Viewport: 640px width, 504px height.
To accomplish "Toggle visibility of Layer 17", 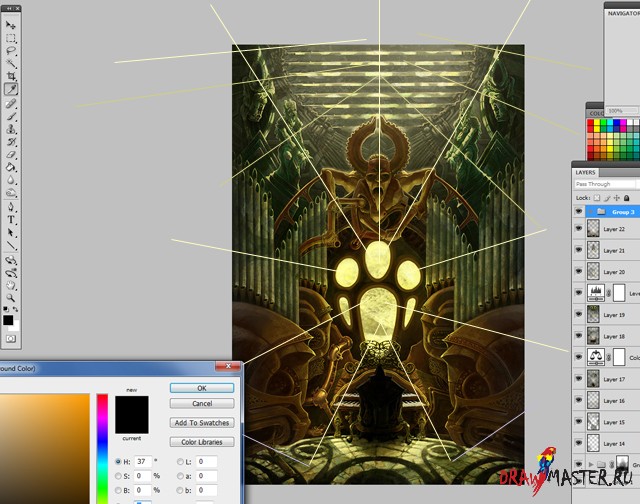I will pyautogui.click(x=578, y=379).
